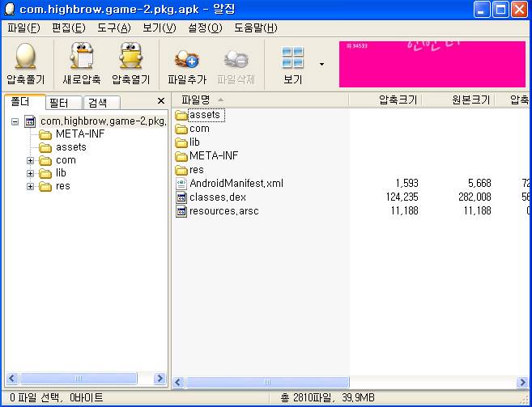This screenshot has height=407, width=532.
Task: Select resources.arsc file
Action: point(224,211)
